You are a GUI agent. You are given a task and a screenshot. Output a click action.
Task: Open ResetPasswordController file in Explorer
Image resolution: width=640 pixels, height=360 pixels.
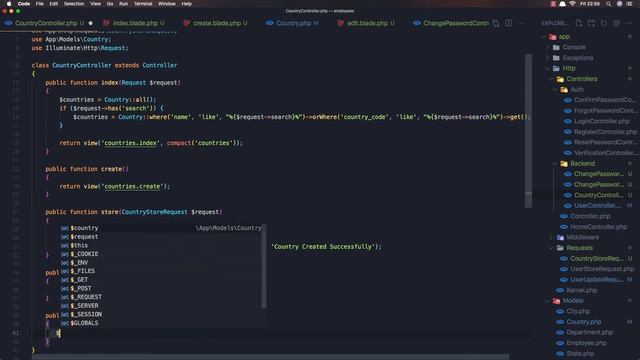(x=604, y=142)
